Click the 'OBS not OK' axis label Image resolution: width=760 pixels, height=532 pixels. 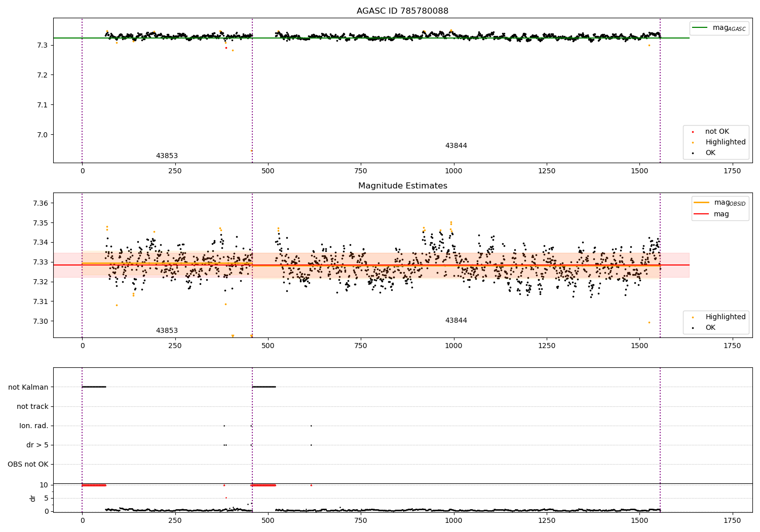[x=28, y=465]
